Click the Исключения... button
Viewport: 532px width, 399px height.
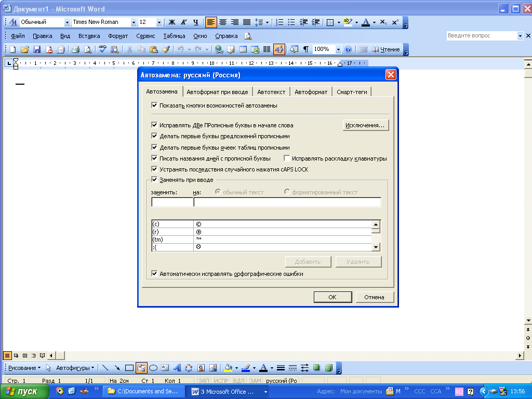pos(365,125)
